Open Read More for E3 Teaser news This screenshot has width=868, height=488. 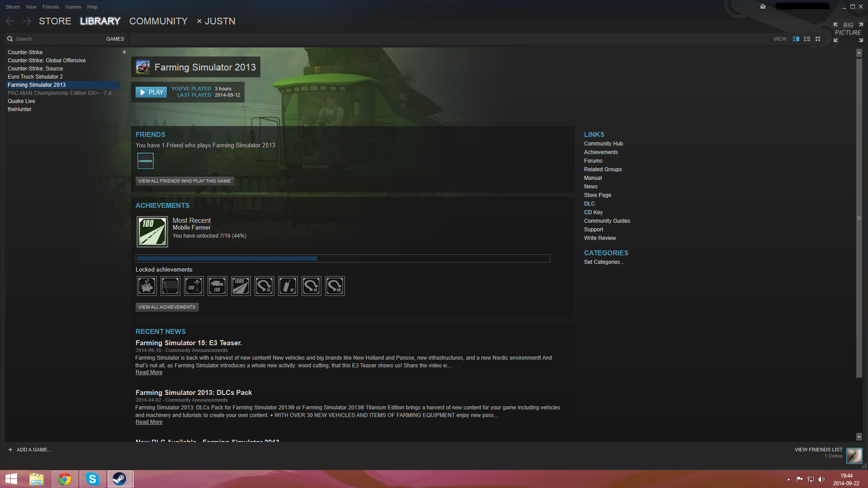tap(149, 372)
